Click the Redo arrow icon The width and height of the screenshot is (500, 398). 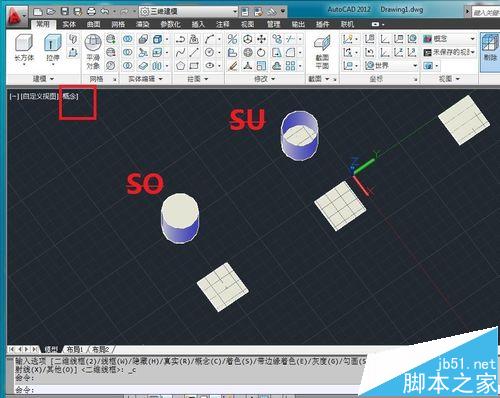(x=124, y=11)
